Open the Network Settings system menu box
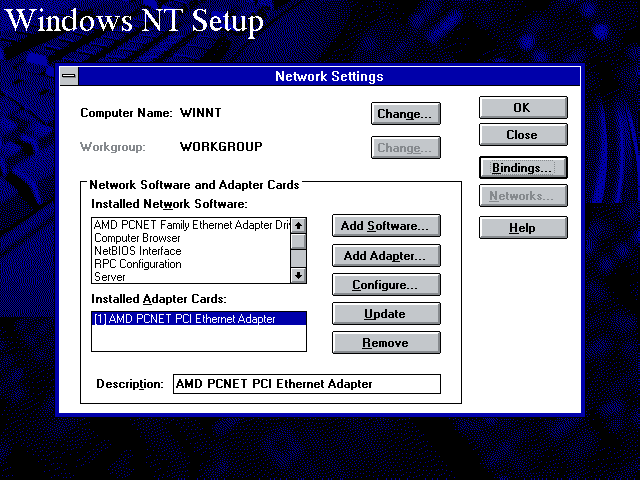Screen dimensions: 640x480 click(69, 76)
